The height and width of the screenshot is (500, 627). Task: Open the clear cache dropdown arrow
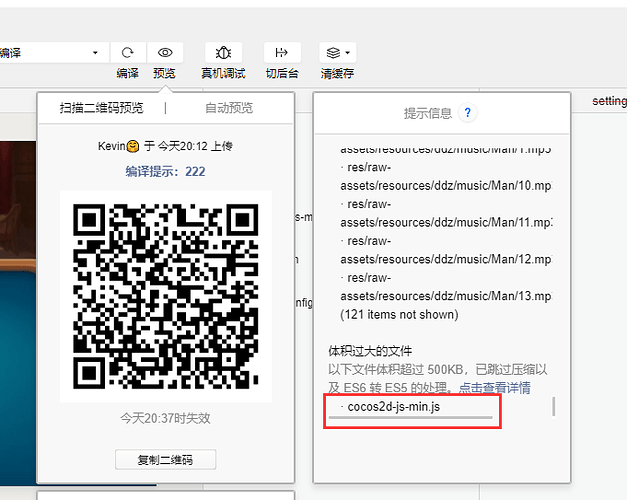pos(347,52)
